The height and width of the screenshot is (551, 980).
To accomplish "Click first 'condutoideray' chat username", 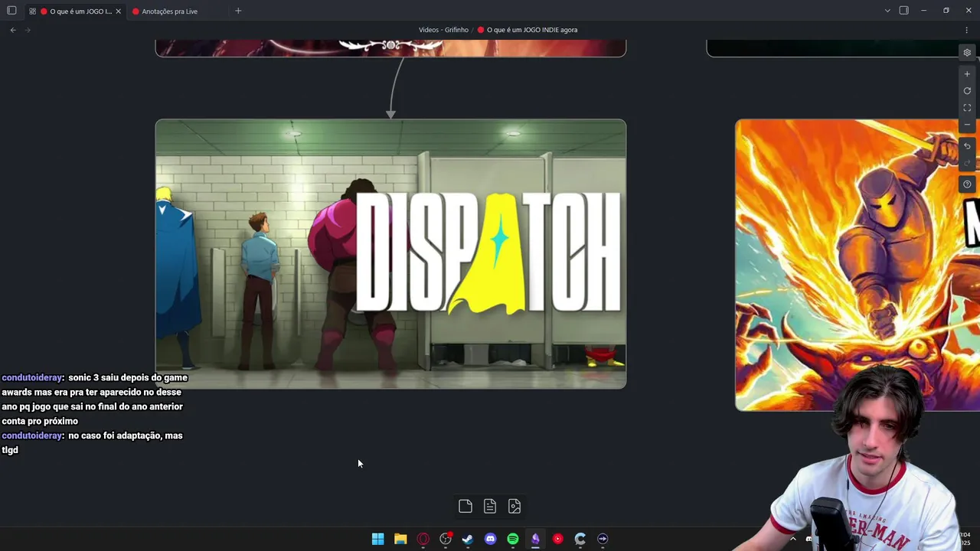I will 31,377.
